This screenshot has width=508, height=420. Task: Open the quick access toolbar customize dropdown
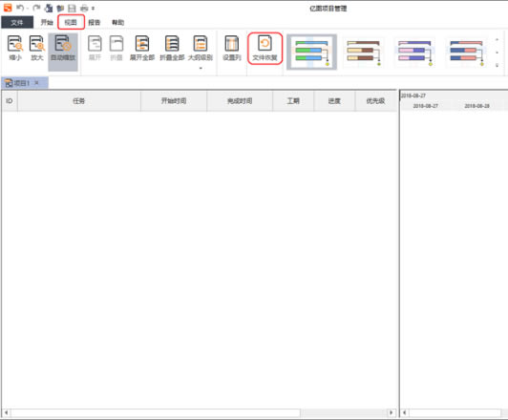[x=93, y=9]
